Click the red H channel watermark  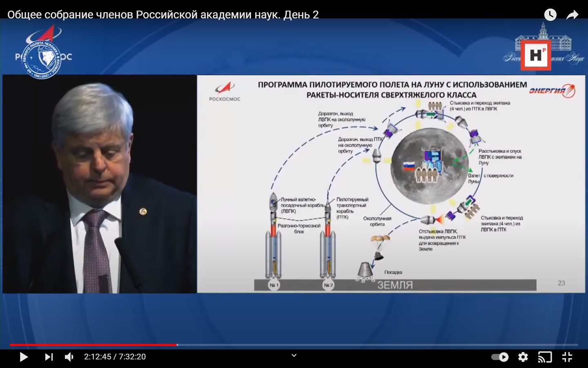coord(536,55)
